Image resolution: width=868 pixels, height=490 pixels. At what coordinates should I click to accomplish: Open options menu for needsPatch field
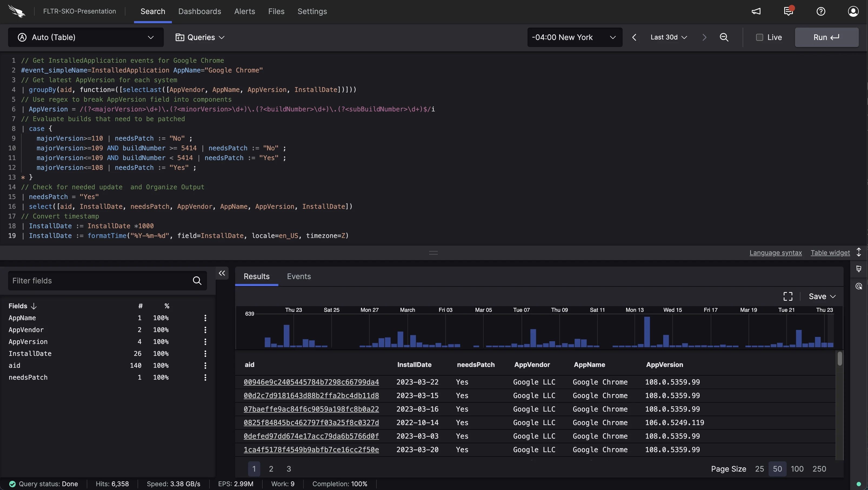tap(205, 377)
